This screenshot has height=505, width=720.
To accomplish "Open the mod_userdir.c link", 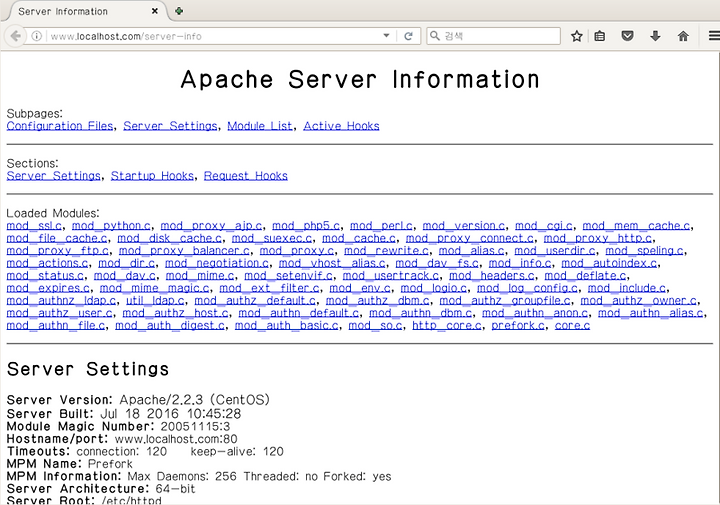I will point(555,251).
